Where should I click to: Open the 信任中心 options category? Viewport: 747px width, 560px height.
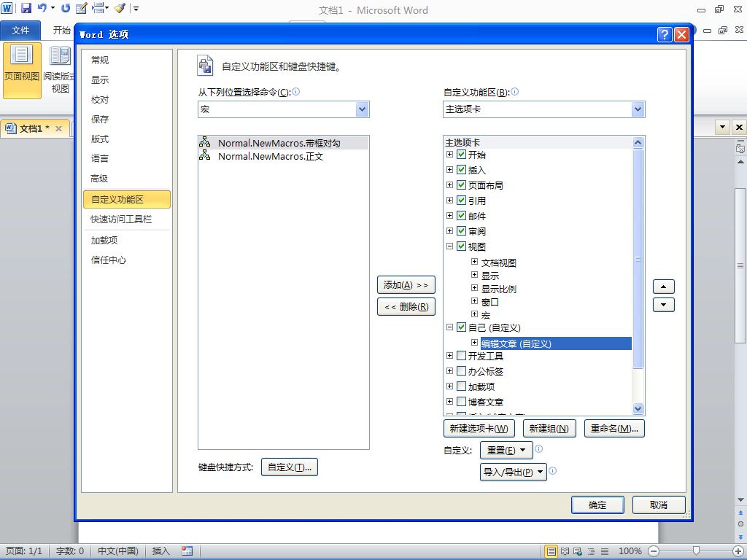point(109,260)
